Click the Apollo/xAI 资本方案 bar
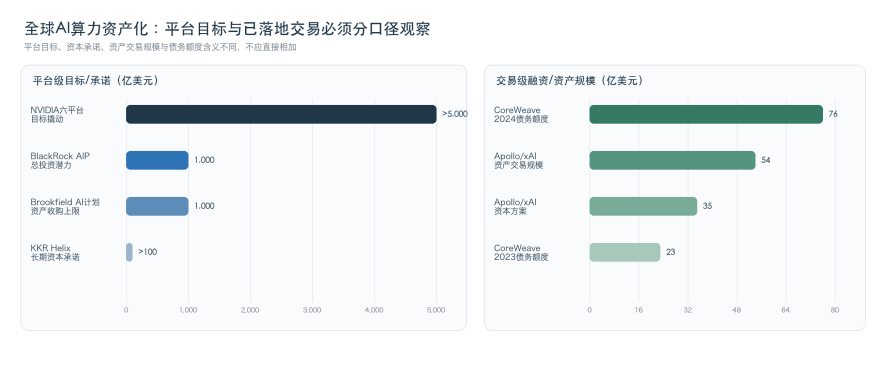The height and width of the screenshot is (368, 886). pos(643,206)
